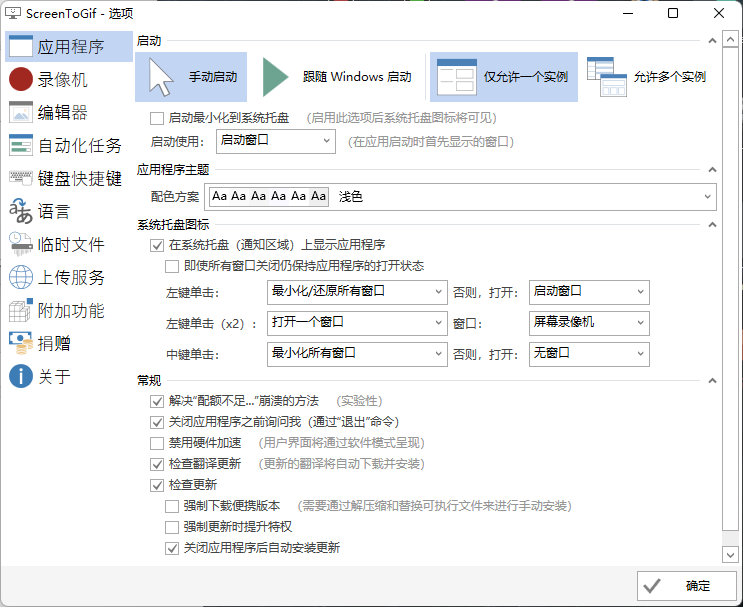The image size is (743, 607).
Task: Open the 附加功能 tab
Action: pyautogui.click(x=69, y=310)
